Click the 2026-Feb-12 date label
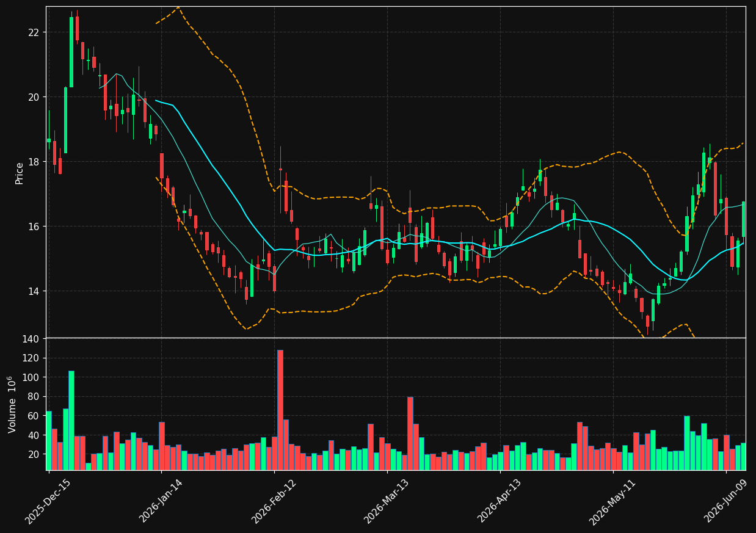This screenshot has width=756, height=533. (x=274, y=501)
